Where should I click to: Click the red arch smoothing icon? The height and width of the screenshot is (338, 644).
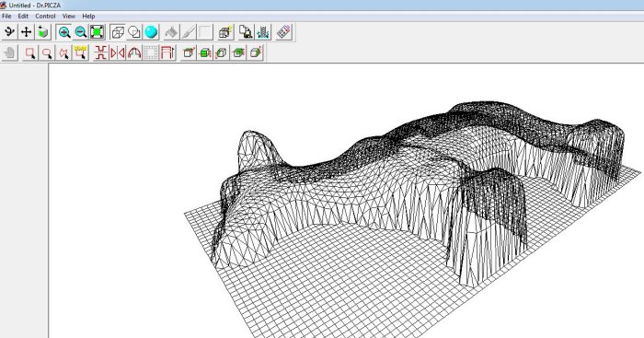point(134,53)
